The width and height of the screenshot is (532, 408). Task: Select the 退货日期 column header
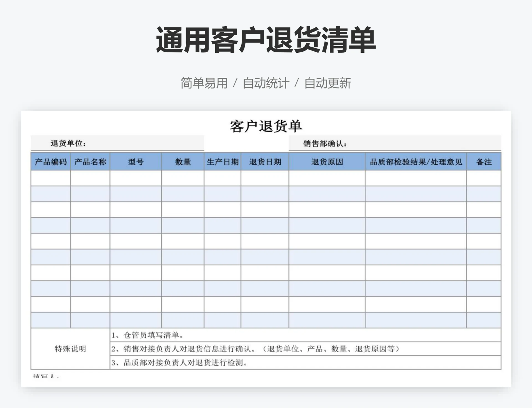(x=265, y=162)
